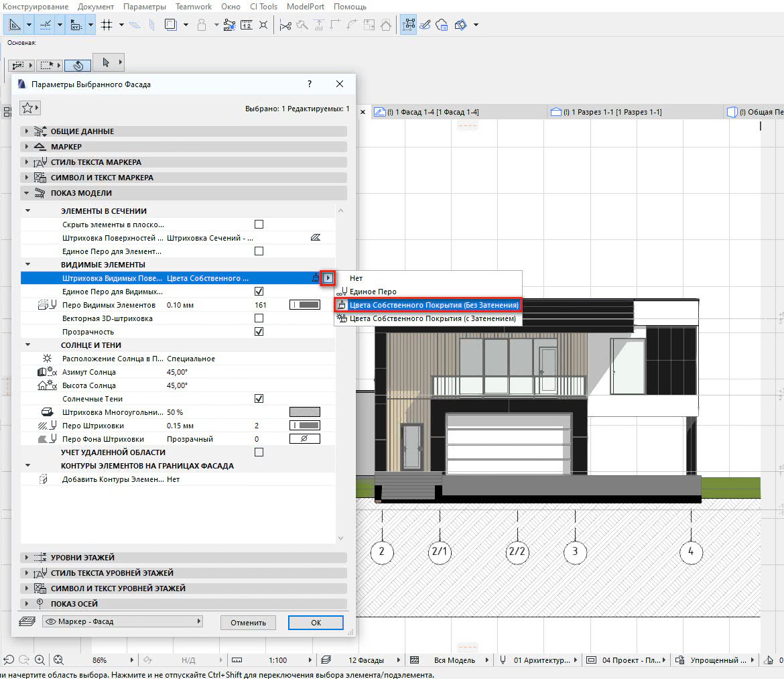The image size is (784, 679).
Task: Click the measure ruler icon in toolbar
Action: [246, 25]
